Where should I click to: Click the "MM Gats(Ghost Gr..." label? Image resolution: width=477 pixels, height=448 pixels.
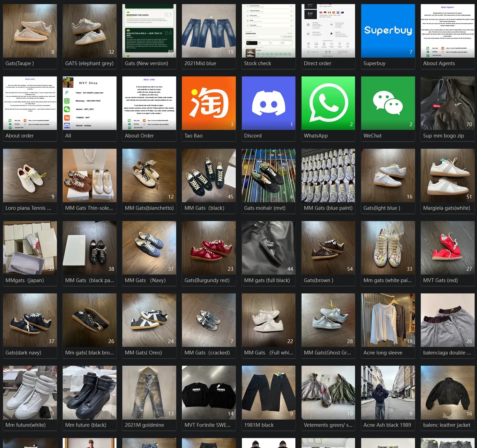coord(327,353)
